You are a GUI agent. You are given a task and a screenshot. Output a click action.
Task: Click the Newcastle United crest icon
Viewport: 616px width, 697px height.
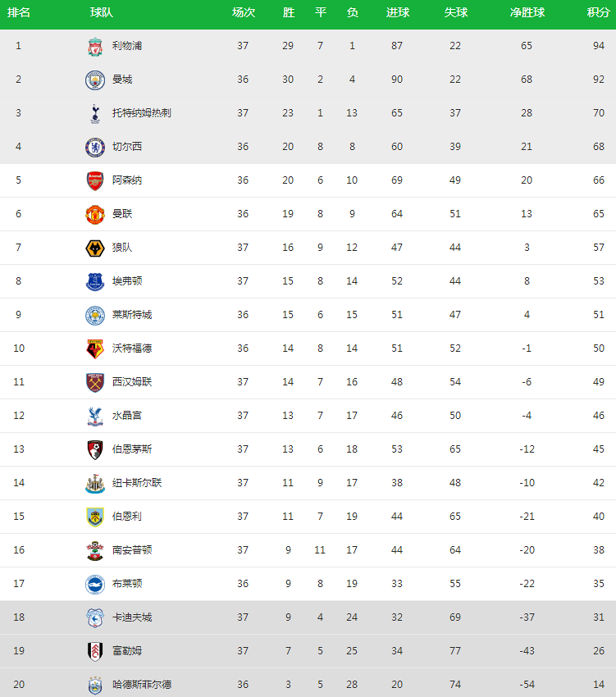(95, 483)
